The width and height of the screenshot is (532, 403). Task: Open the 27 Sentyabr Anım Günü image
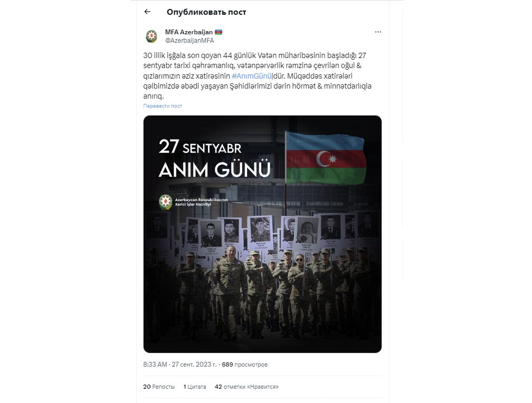pyautogui.click(x=262, y=234)
